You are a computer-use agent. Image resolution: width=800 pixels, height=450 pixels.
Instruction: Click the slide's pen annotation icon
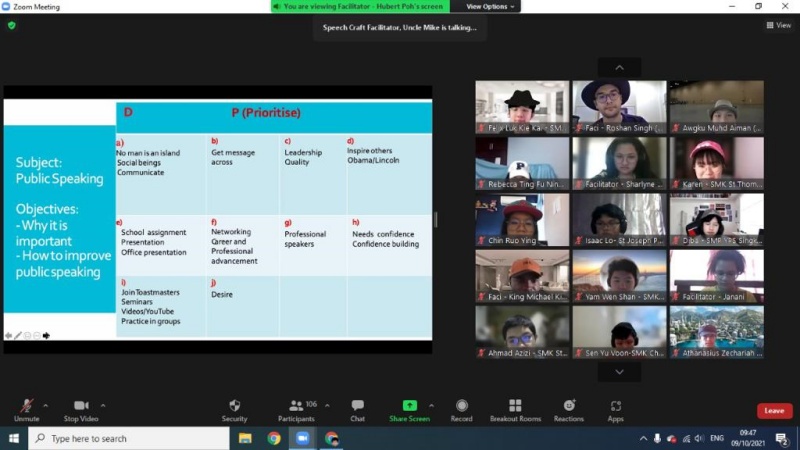point(18,335)
